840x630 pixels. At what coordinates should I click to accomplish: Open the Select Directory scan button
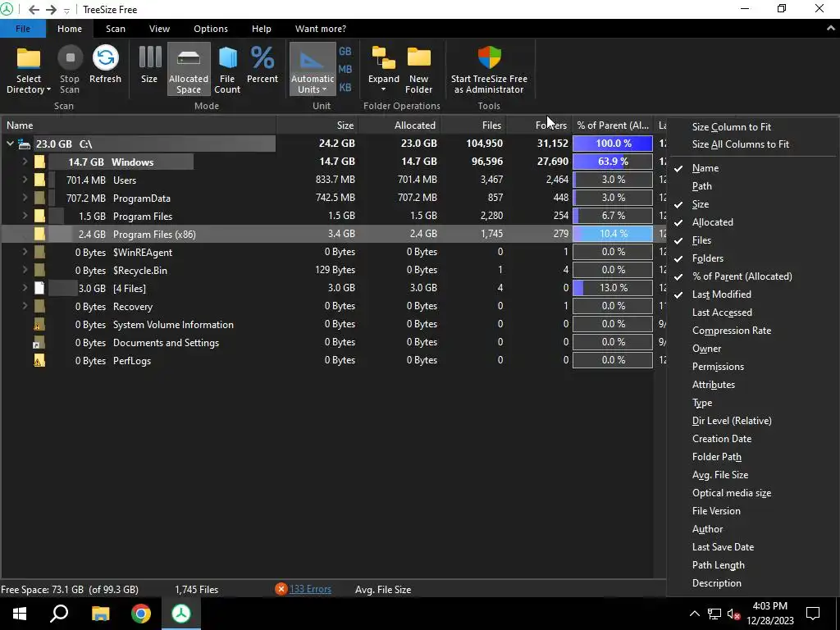click(x=29, y=71)
